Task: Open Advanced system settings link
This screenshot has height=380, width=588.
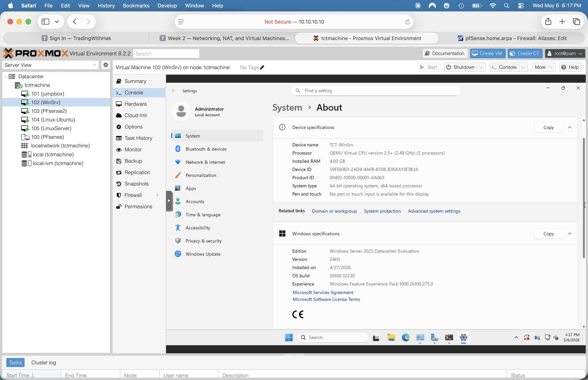Action: [x=434, y=211]
